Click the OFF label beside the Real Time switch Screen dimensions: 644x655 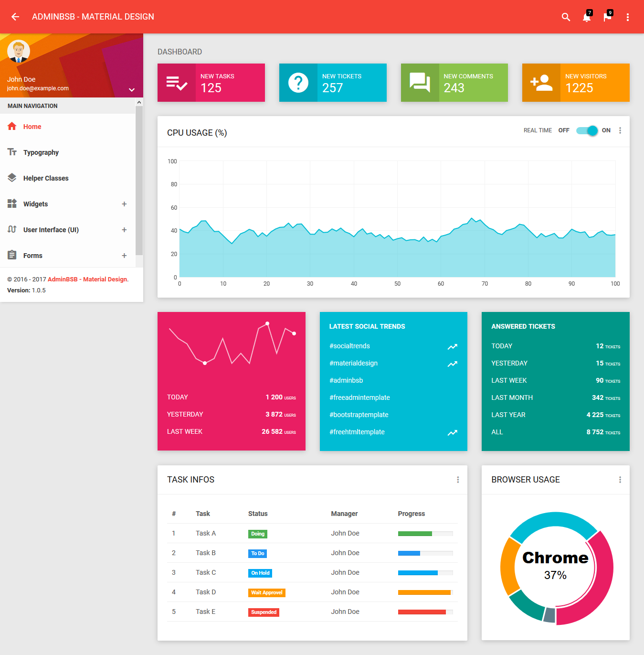coord(563,130)
